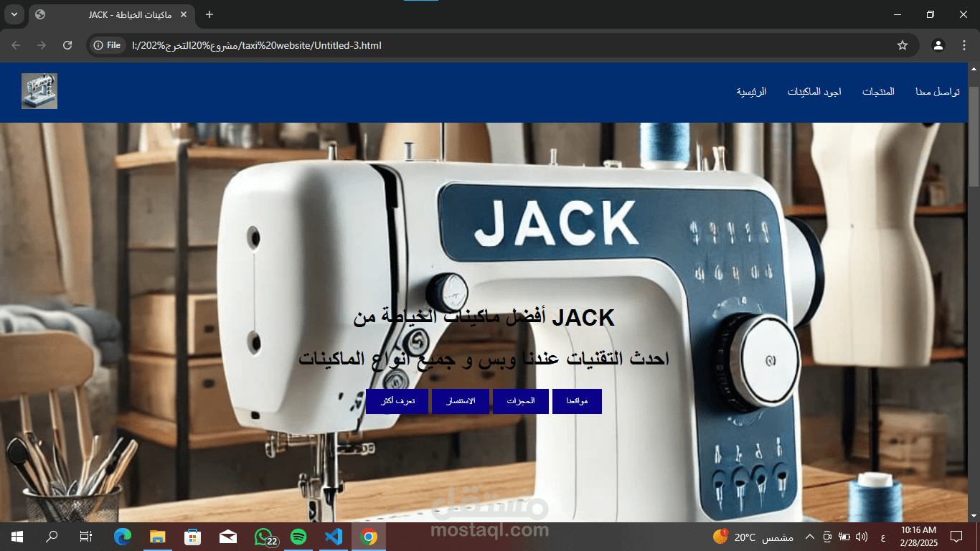
Task: Open the tab search dropdown arrow
Action: pyautogui.click(x=14, y=14)
